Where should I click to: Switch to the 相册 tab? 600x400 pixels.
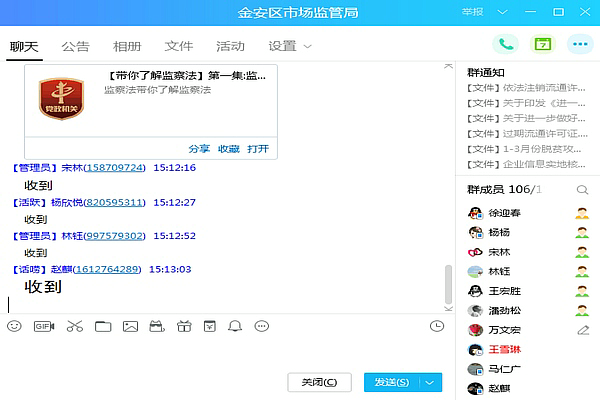[x=127, y=46]
